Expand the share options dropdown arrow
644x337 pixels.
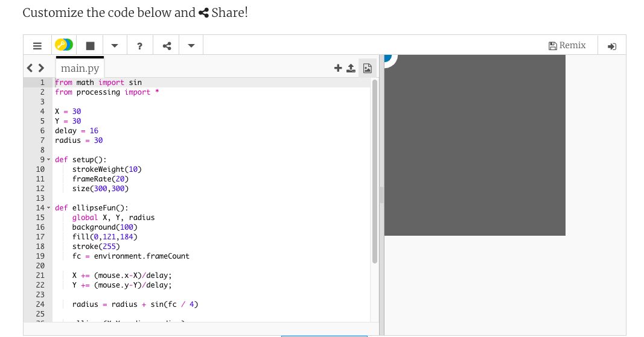pos(191,46)
